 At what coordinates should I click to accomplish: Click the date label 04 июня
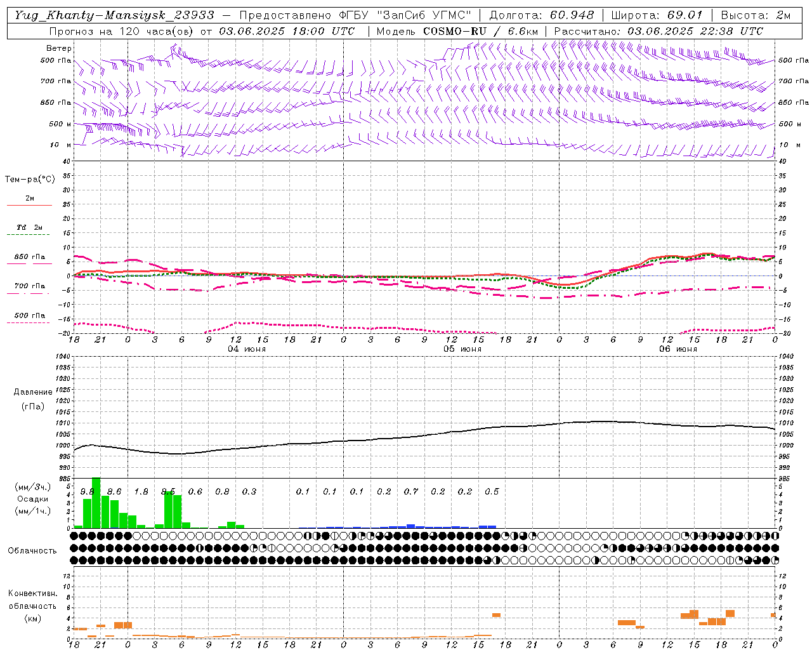(247, 349)
